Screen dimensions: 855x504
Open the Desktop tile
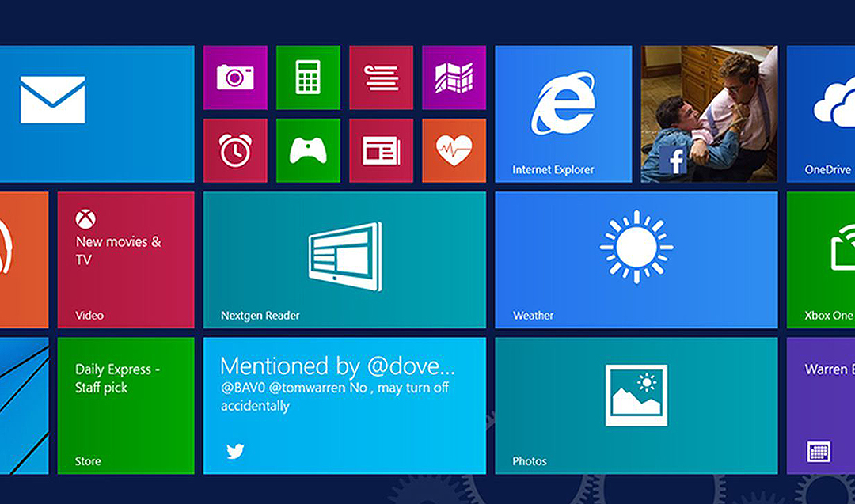coord(24,406)
